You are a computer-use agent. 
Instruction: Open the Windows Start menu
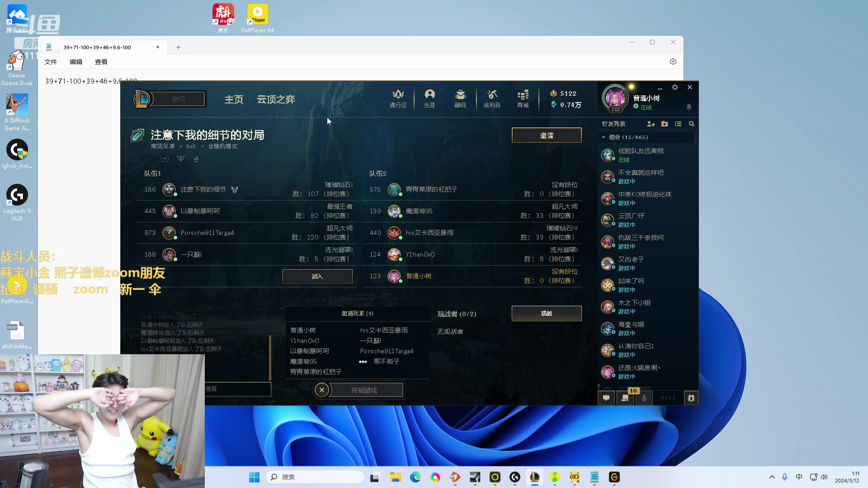(255, 477)
